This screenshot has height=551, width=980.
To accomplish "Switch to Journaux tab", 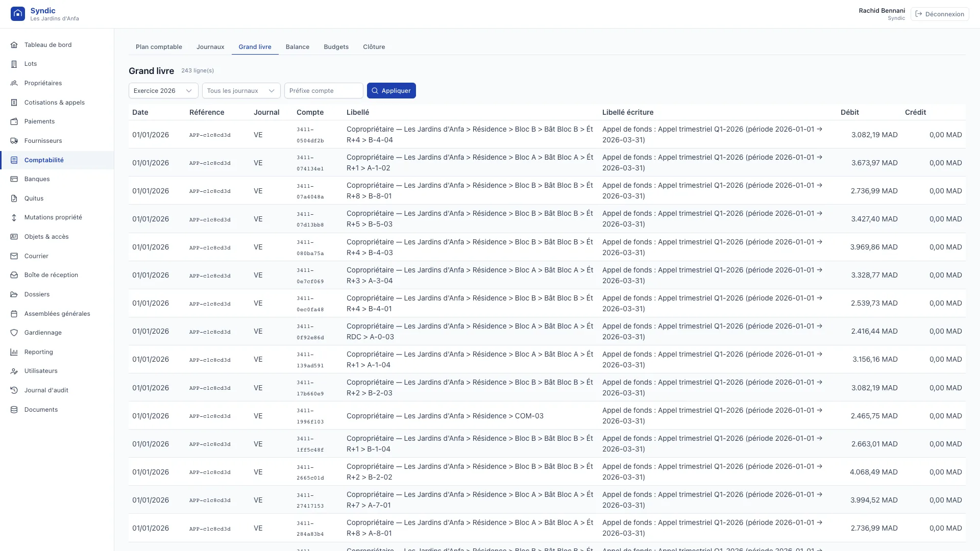I will pyautogui.click(x=210, y=47).
